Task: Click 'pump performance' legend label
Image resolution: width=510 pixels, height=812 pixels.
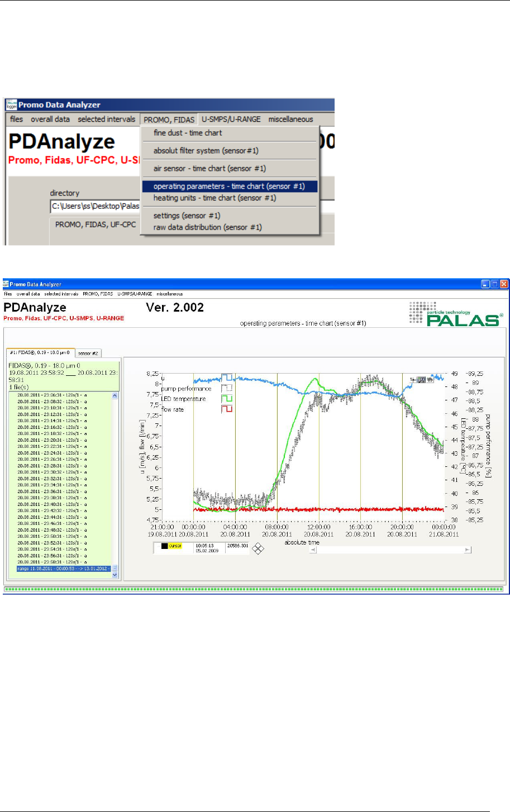Action: coord(187,389)
